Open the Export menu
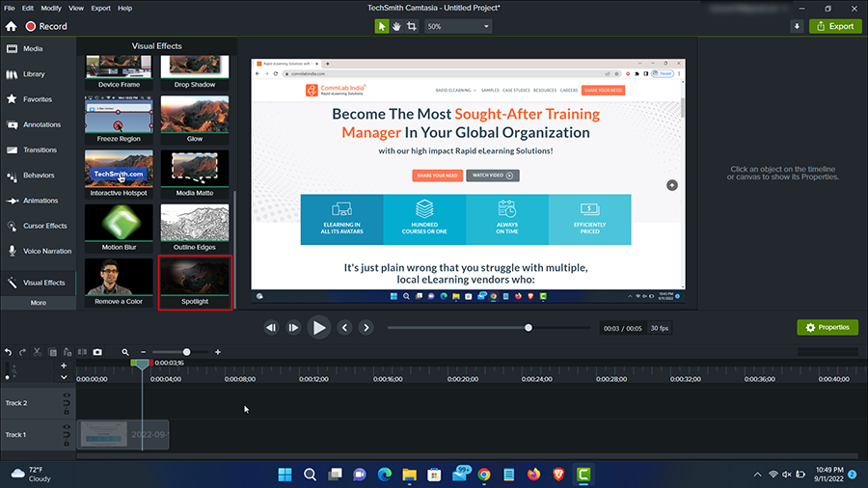 point(100,9)
